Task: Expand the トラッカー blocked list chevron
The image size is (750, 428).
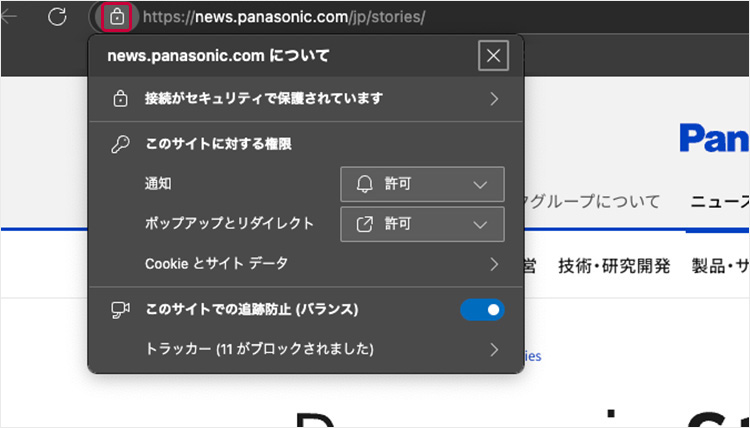Action: (494, 349)
